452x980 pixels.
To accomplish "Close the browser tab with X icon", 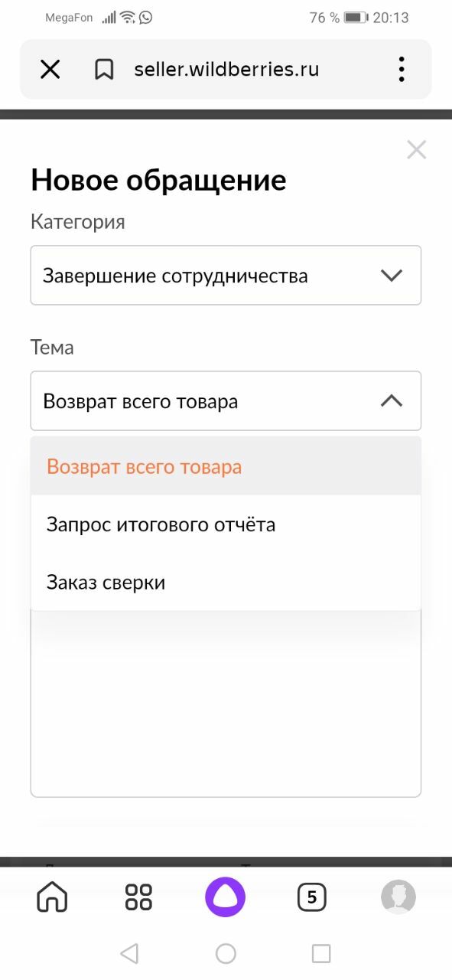I will (x=50, y=70).
